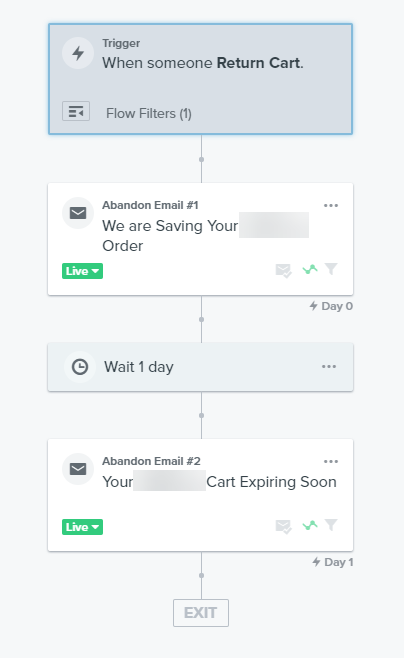The height and width of the screenshot is (658, 404).
Task: Open three-dot menu on Abandon Email #1
Action: [x=331, y=206]
